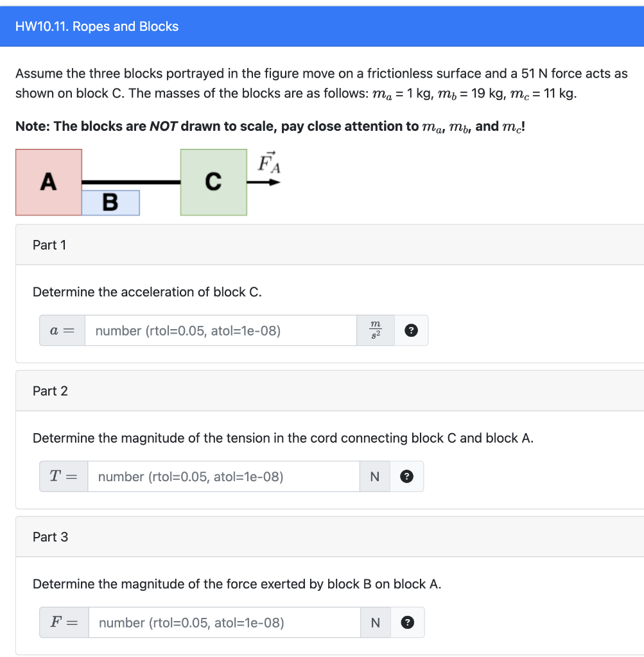The width and height of the screenshot is (644, 657).
Task: Open help icon for force F answer
Action: coord(407,622)
